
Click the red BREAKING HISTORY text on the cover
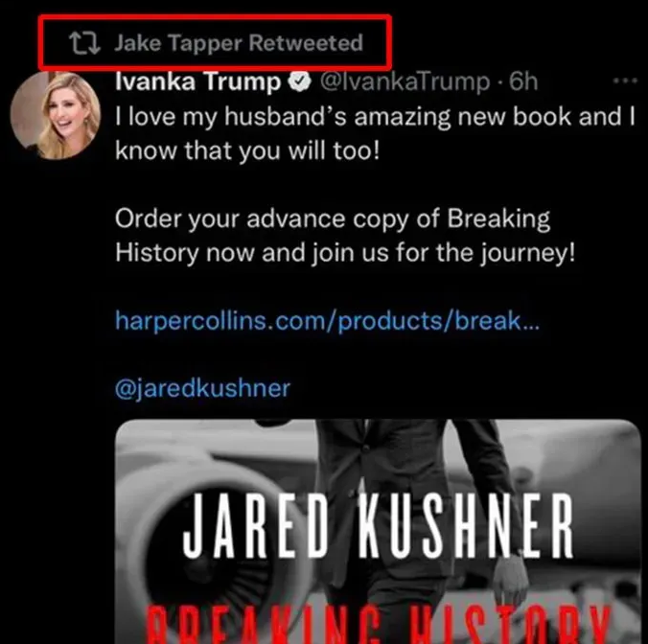point(378,625)
